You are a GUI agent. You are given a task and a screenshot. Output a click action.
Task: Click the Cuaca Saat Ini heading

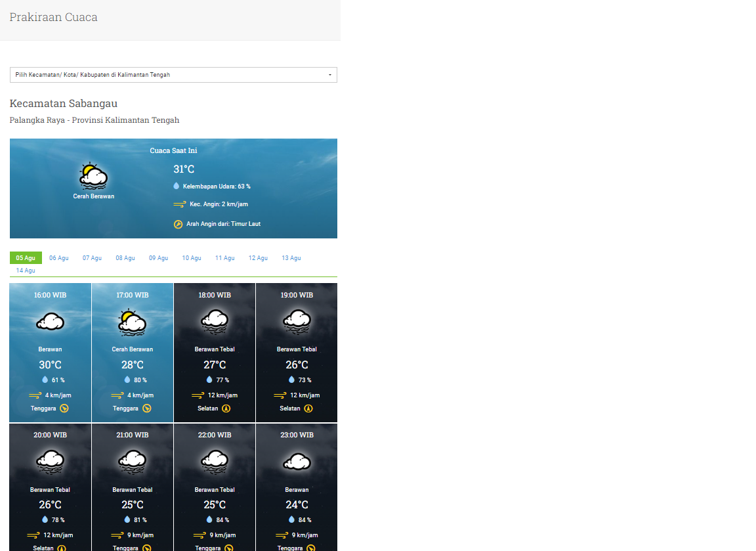tap(173, 150)
